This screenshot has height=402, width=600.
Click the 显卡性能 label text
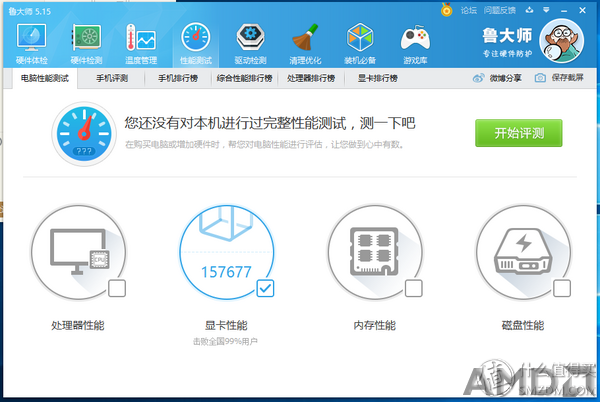[226, 326]
